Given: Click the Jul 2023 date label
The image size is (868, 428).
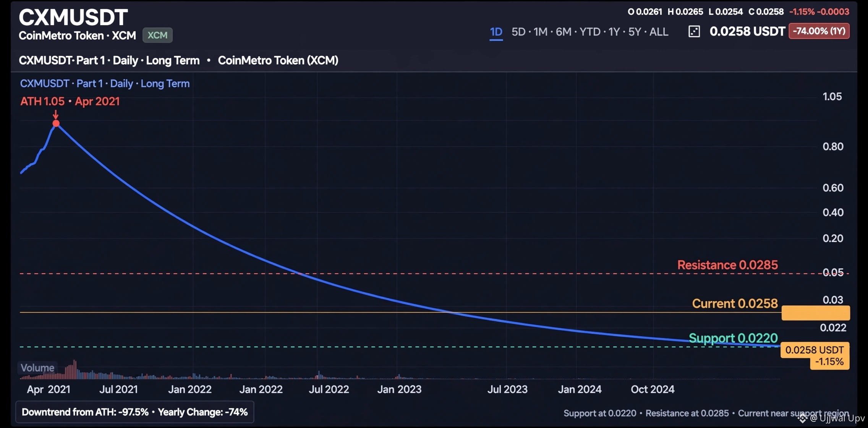Looking at the screenshot, I should point(507,389).
